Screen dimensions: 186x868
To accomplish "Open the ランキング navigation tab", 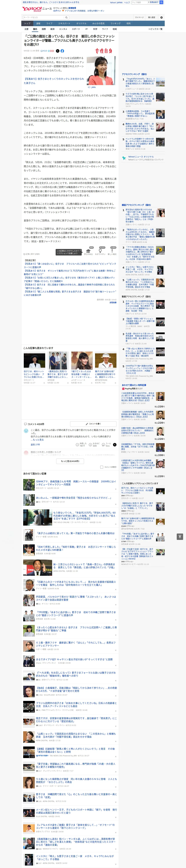I will [x=115, y=23].
